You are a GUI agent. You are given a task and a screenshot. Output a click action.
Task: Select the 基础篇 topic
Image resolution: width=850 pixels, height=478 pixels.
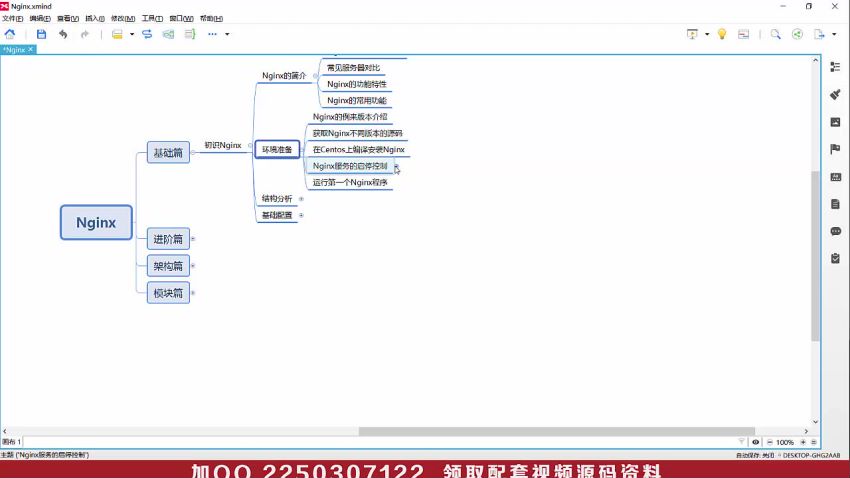pyautogui.click(x=168, y=153)
